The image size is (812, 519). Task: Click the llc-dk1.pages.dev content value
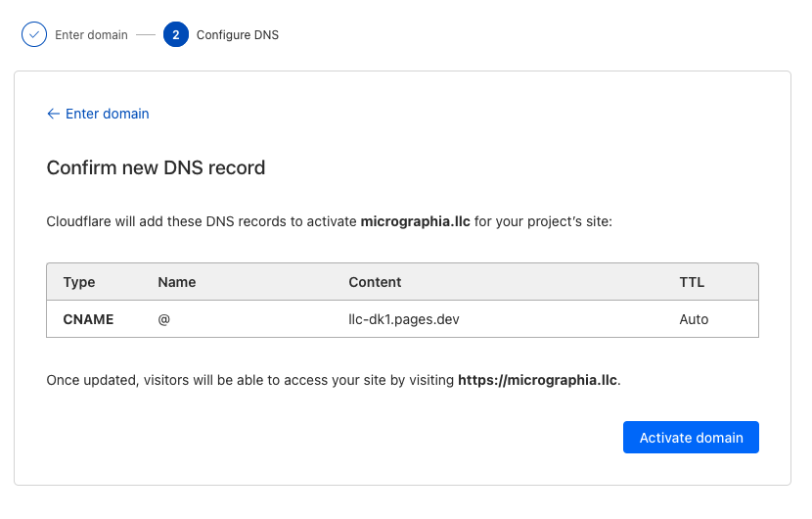click(x=404, y=319)
